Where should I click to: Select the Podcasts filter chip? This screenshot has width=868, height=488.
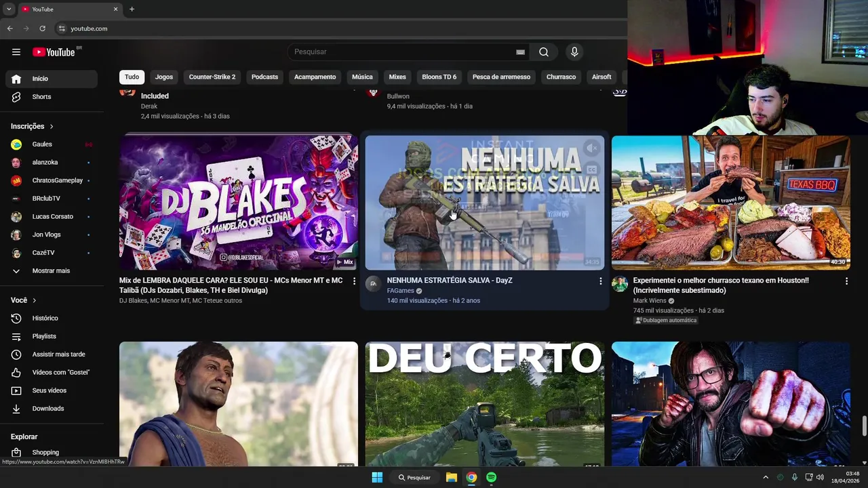coord(264,77)
